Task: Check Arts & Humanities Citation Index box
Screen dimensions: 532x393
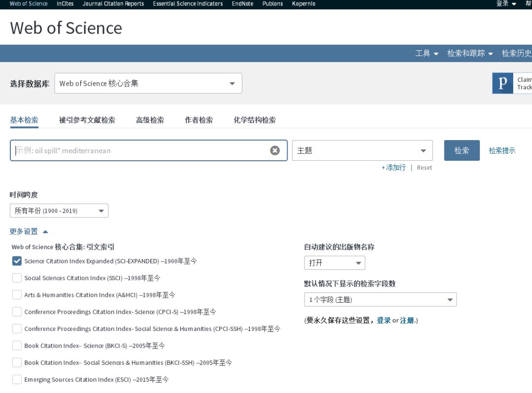Action: pyautogui.click(x=17, y=295)
